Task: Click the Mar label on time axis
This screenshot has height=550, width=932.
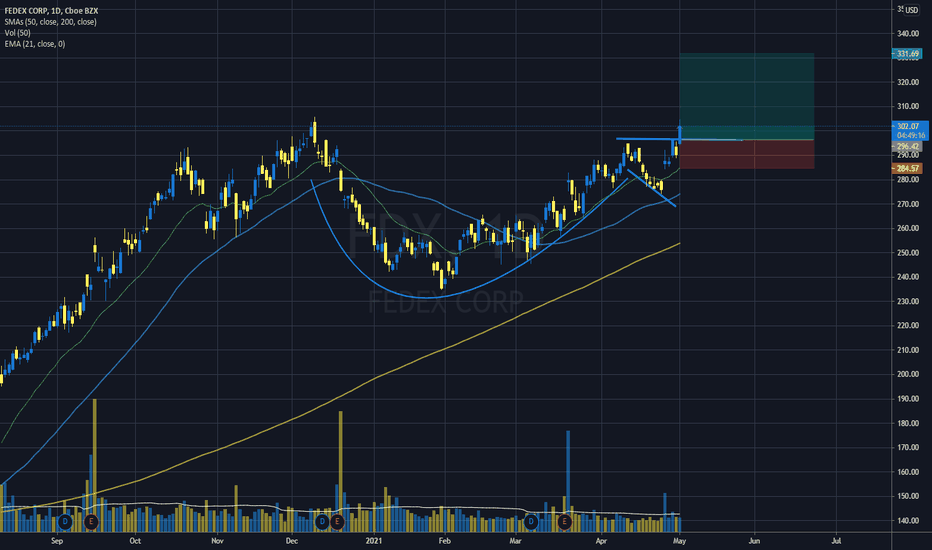Action: point(515,541)
